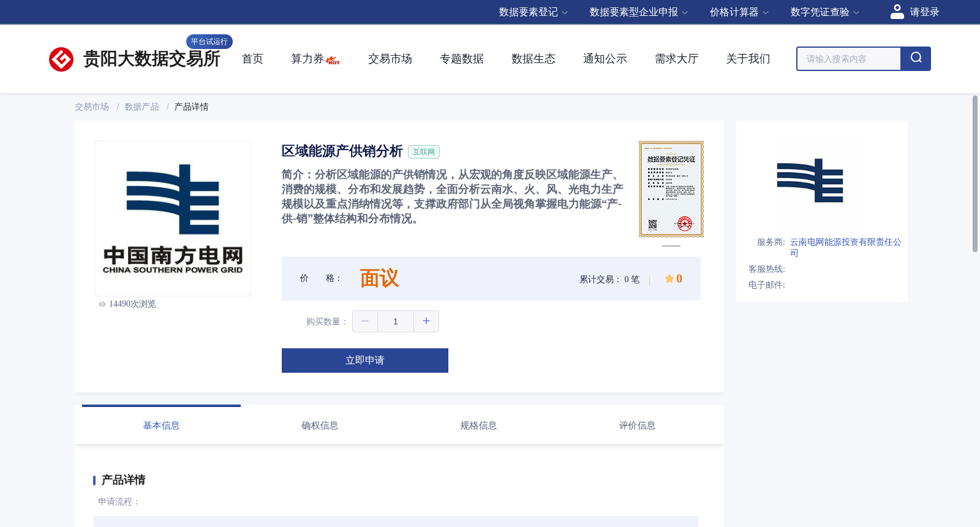Click the HOT badge next to 算力券
This screenshot has width=980, height=527.
tap(333, 61)
